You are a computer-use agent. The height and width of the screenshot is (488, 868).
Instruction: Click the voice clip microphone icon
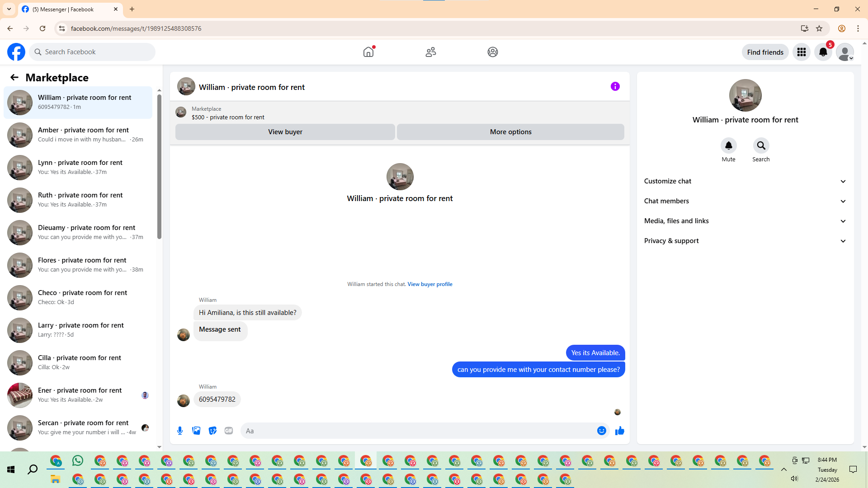[180, 431]
